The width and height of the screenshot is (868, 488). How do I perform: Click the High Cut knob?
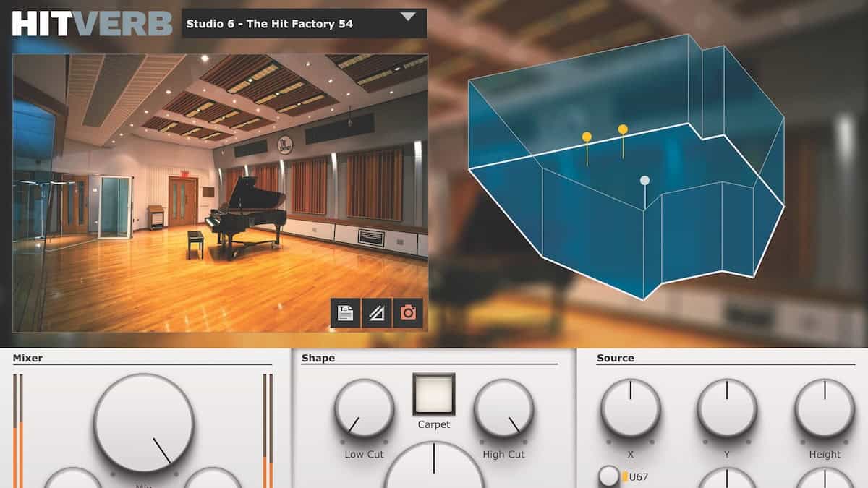(503, 408)
